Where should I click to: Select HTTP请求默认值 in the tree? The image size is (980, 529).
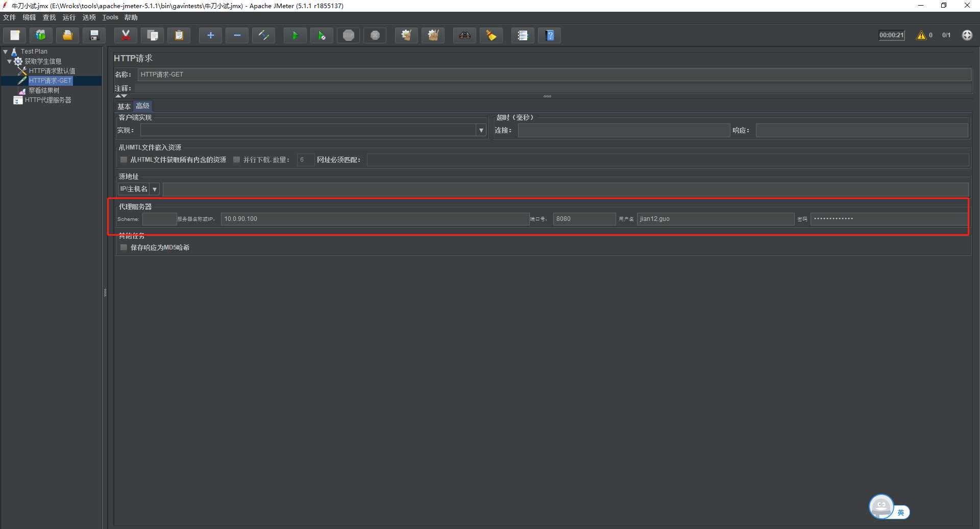coord(52,71)
